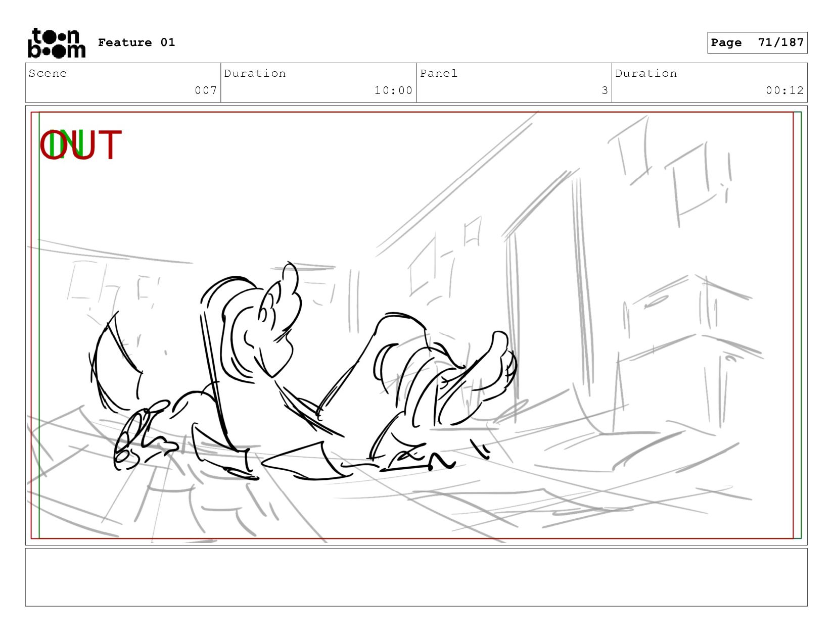Screen dimensions: 834x644
Task: Click the red 'OUT' camera label
Action: click(x=81, y=145)
